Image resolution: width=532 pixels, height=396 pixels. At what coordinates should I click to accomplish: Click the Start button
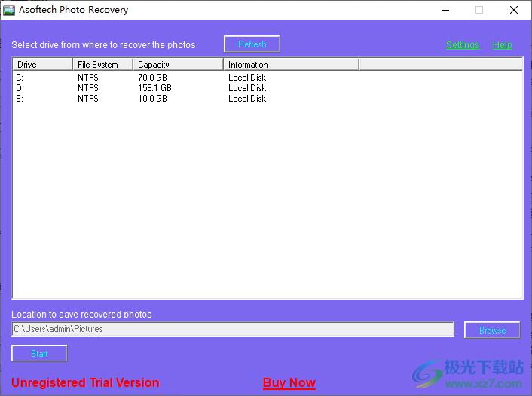[x=39, y=354]
